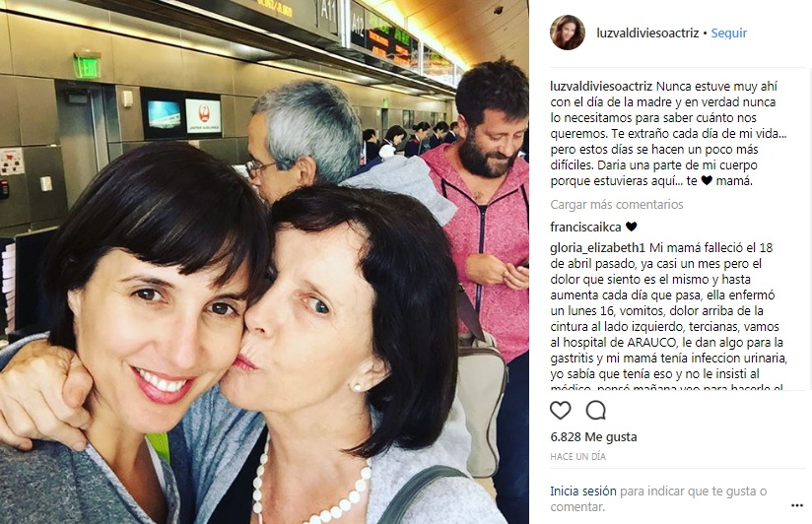Viewport: 812px width, 524px height.
Task: Click the black heart emoji after franciscaikca
Action: [631, 227]
